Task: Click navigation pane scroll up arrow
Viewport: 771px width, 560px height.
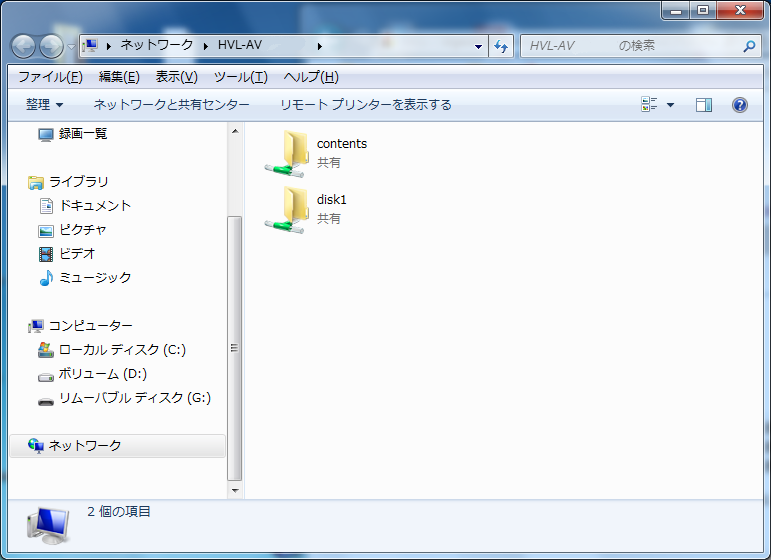Action: coord(235,131)
